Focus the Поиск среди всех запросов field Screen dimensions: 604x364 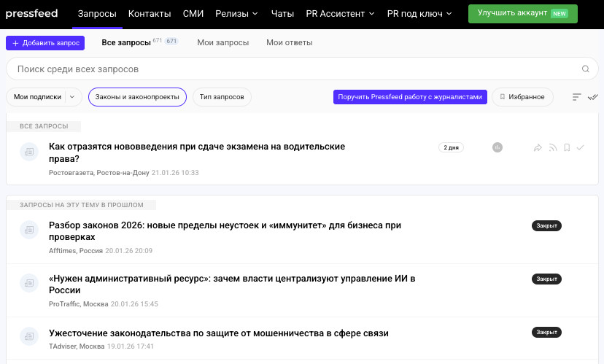tap(292, 69)
